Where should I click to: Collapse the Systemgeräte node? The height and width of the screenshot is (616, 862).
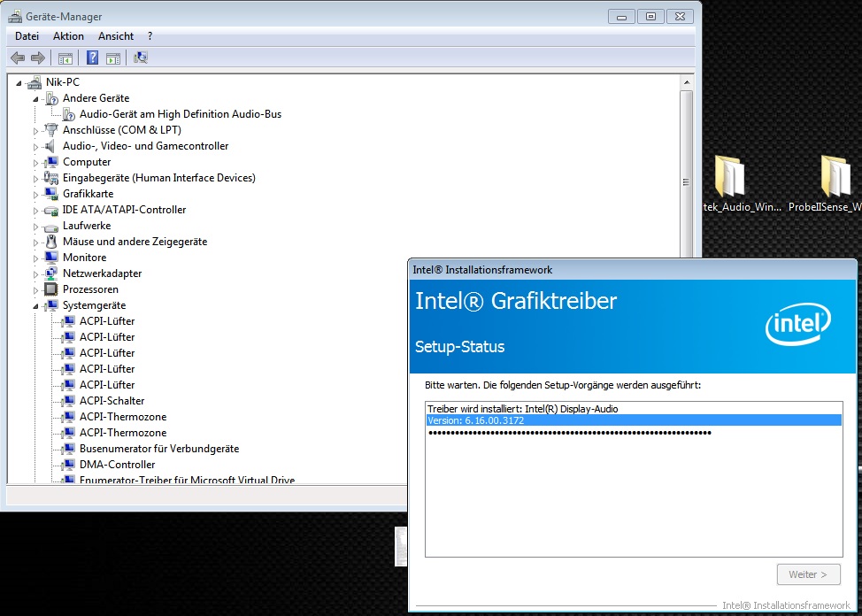[x=35, y=306]
